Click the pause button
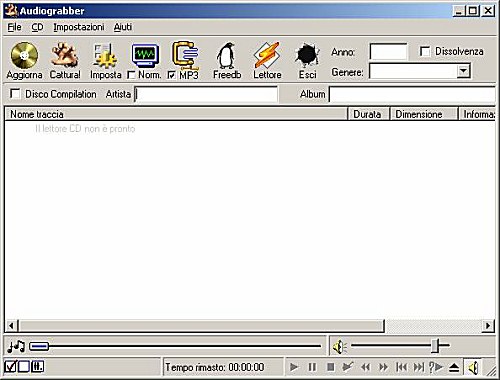Viewport: 500px width, 380px height. tap(312, 367)
